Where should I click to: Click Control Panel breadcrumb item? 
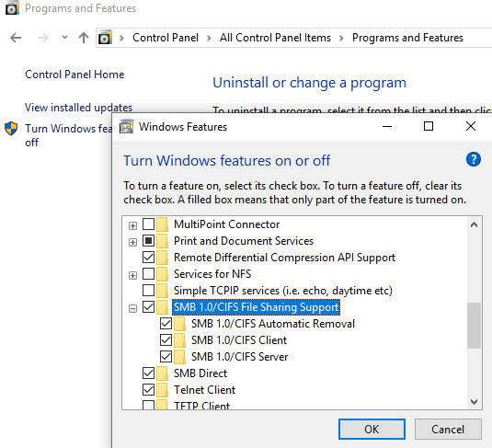pyautogui.click(x=166, y=38)
